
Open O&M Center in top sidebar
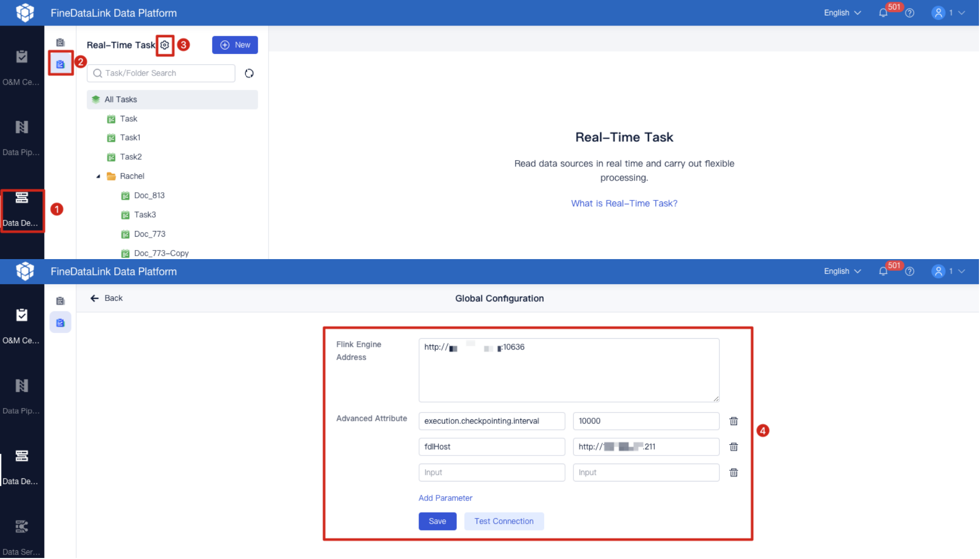pyautogui.click(x=21, y=67)
